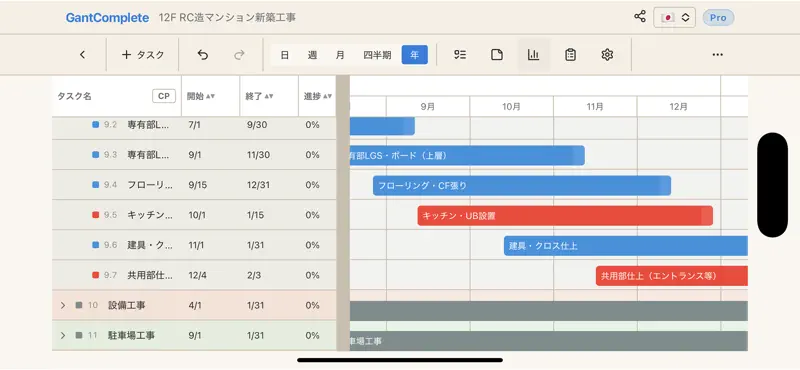Switch timeline scale to 四半期
The height and width of the screenshot is (370, 800).
click(377, 55)
